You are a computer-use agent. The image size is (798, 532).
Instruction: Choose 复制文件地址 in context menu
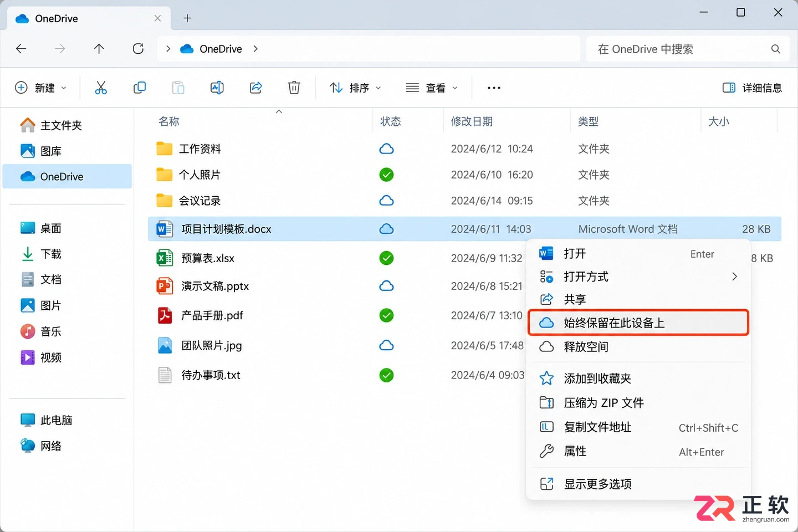point(638,427)
